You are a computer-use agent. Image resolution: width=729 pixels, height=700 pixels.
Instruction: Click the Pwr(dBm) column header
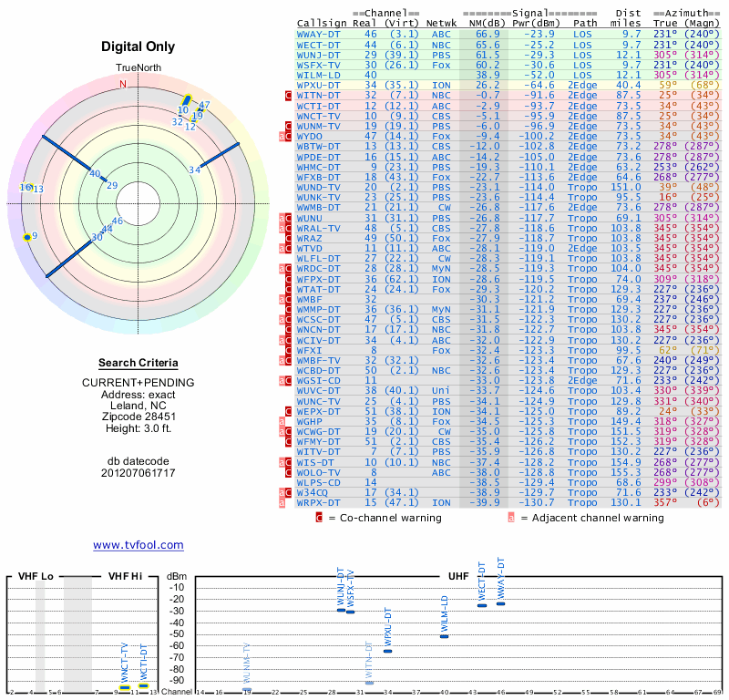click(x=537, y=24)
